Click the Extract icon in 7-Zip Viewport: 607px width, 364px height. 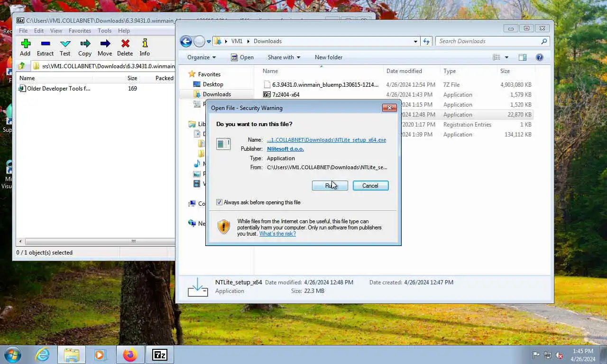pos(45,48)
